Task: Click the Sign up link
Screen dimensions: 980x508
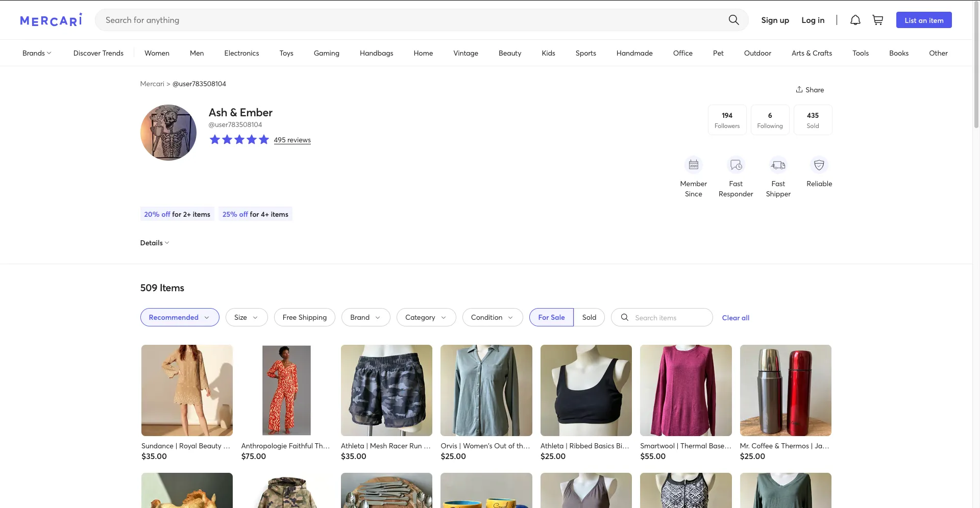Action: pyautogui.click(x=775, y=20)
